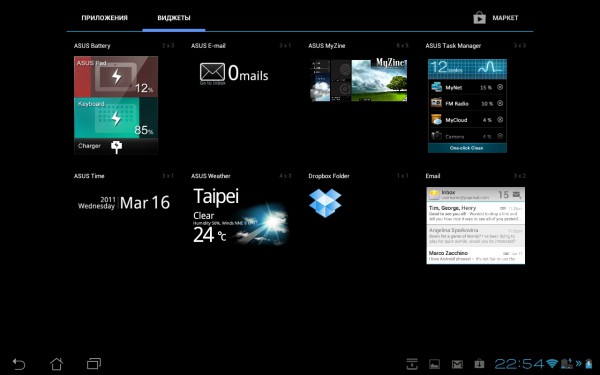Screen dimensions: 600x375
Task: Select the ВИДЖЕТЫ tab
Action: (x=174, y=18)
